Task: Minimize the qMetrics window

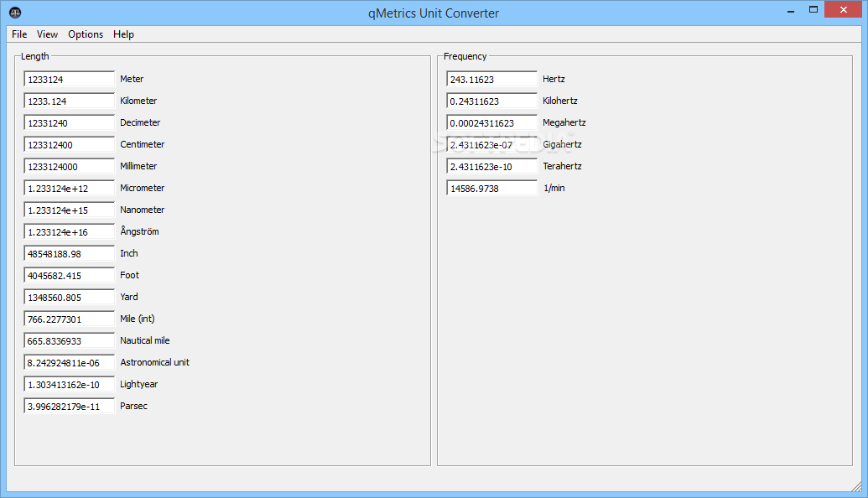Action: click(x=791, y=10)
